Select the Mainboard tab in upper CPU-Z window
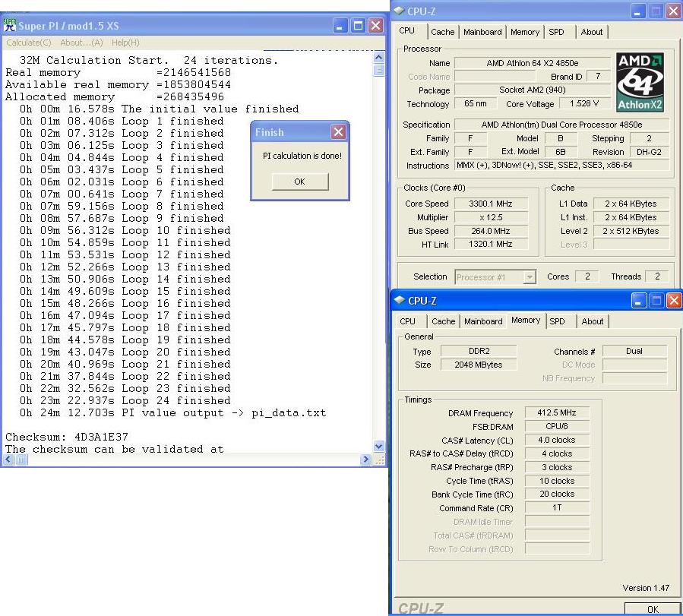The image size is (683, 616). [x=482, y=32]
